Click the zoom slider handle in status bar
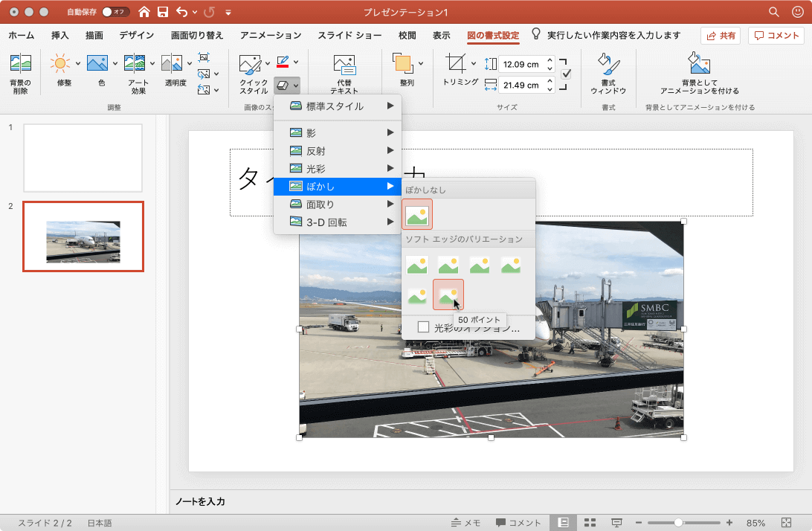Viewport: 812px width, 531px height. [678, 523]
